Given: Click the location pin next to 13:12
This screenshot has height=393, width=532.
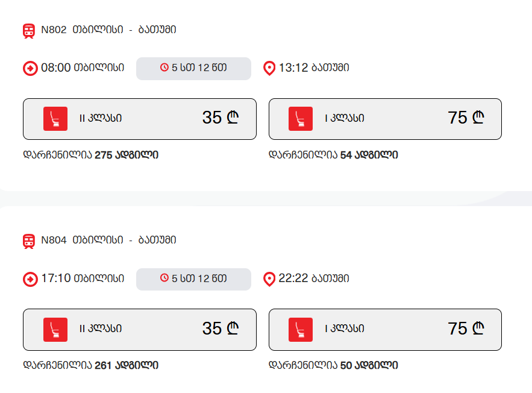Looking at the screenshot, I should click(269, 68).
